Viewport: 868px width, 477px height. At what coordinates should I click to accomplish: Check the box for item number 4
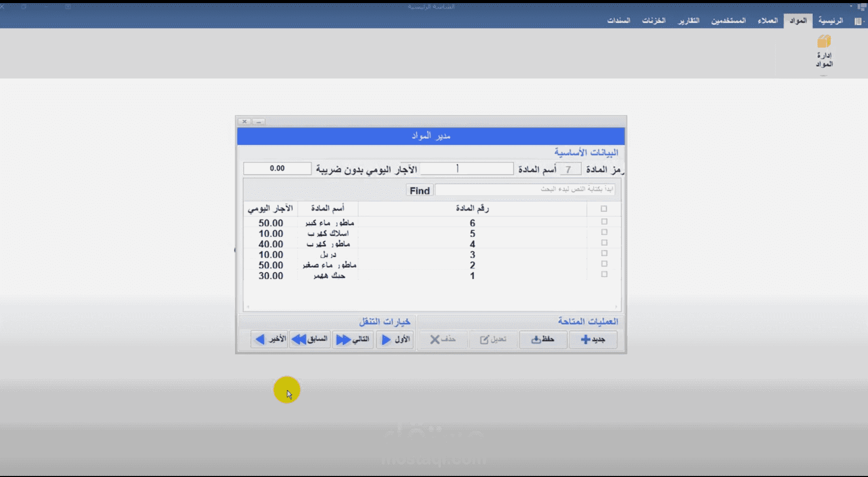coord(604,243)
